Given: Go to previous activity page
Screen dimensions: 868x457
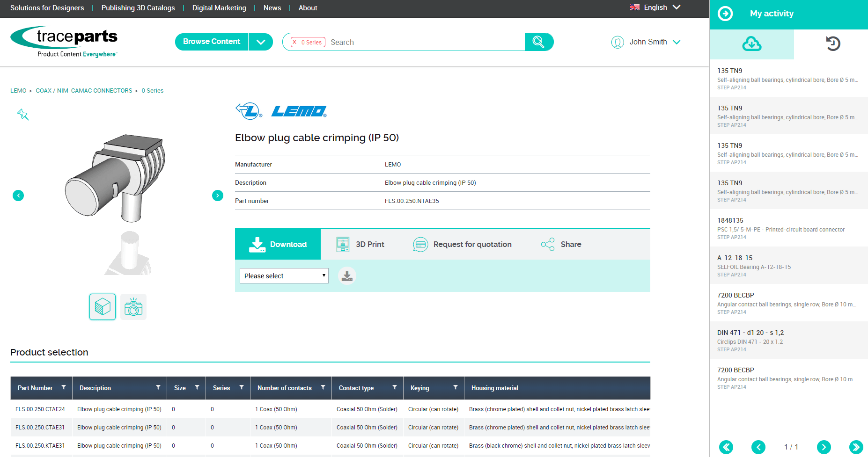Looking at the screenshot, I should pyautogui.click(x=758, y=447).
